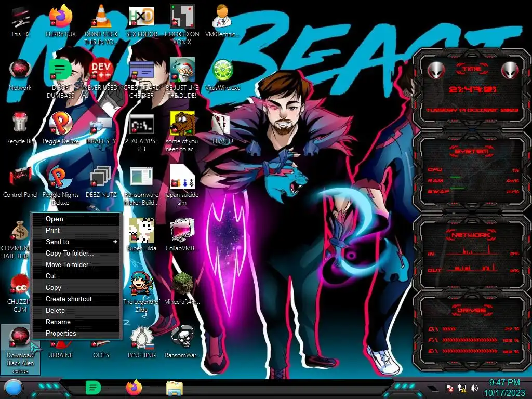Open the VM0Technic desktop icon
Viewport: 532px width, 399px height.
222,21
